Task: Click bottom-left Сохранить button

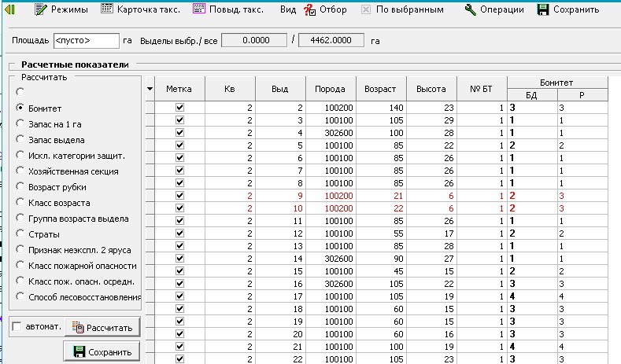Action: 102,351
